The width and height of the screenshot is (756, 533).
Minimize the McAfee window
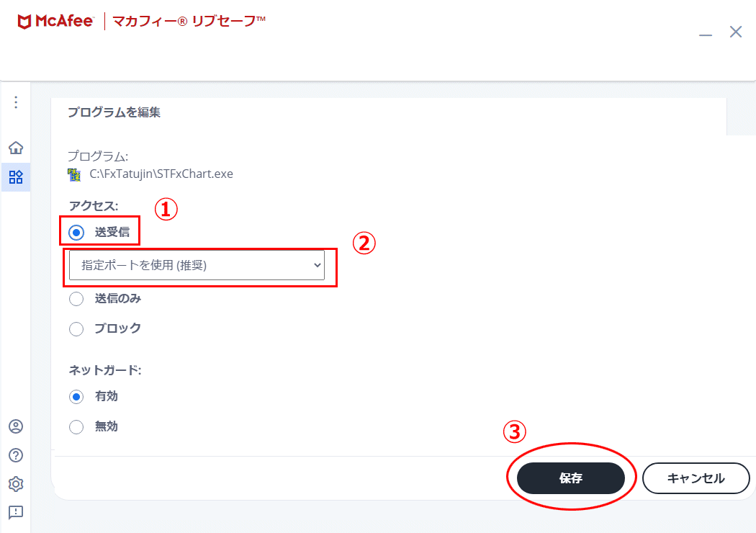tap(706, 35)
